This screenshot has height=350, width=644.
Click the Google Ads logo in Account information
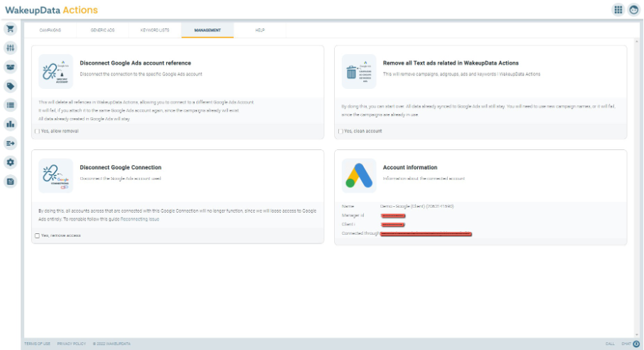tap(359, 176)
